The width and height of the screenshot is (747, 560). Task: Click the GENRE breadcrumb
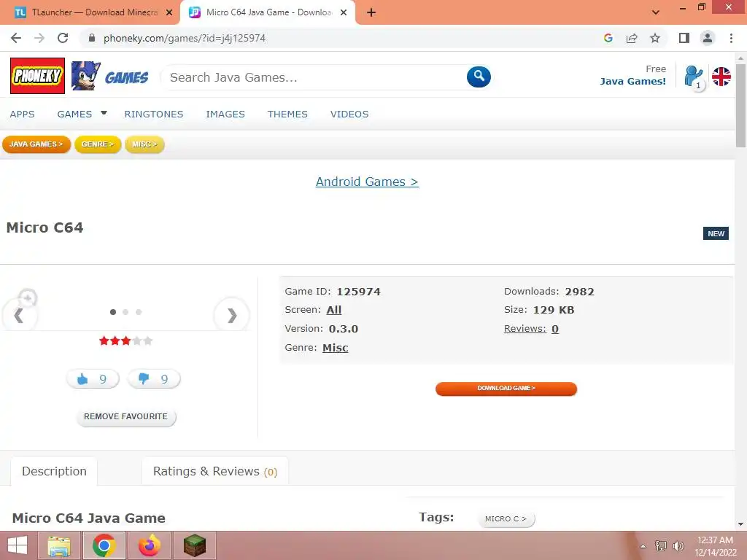point(98,144)
